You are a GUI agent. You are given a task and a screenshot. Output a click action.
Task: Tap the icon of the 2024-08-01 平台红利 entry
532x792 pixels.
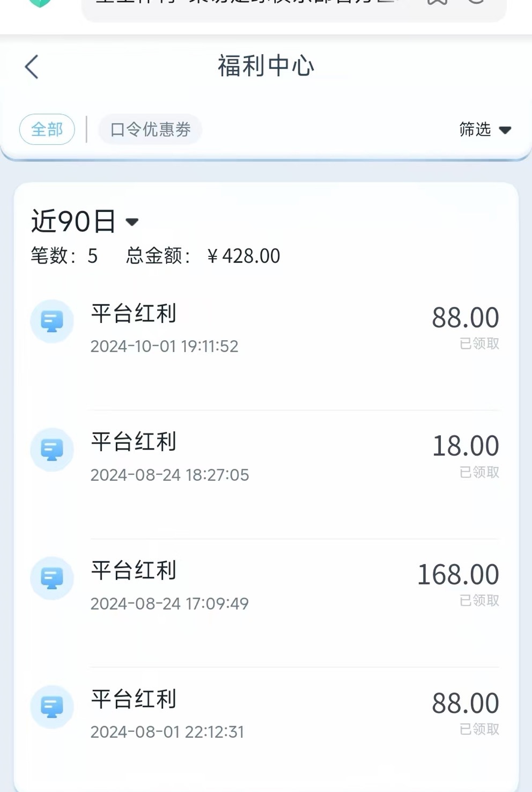(52, 707)
